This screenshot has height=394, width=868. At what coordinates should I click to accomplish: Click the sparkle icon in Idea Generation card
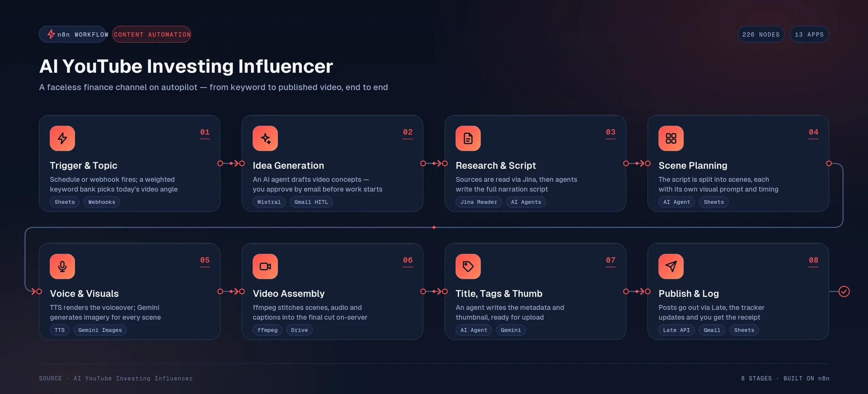265,138
